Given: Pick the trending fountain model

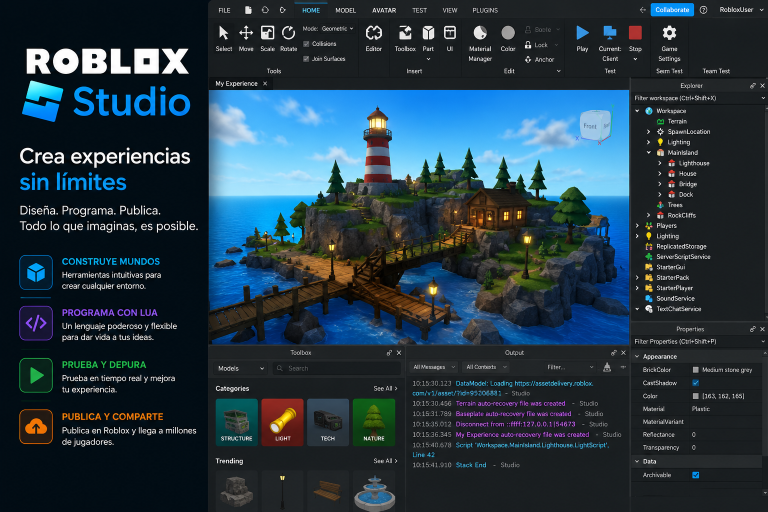Looking at the screenshot, I should click(x=374, y=491).
